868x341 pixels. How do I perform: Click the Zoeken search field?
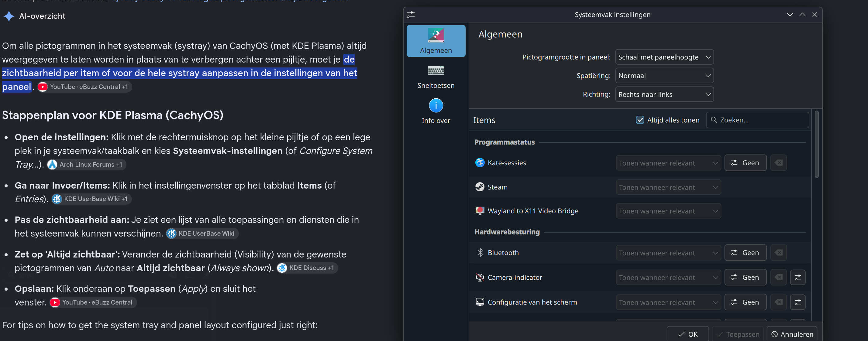point(757,120)
